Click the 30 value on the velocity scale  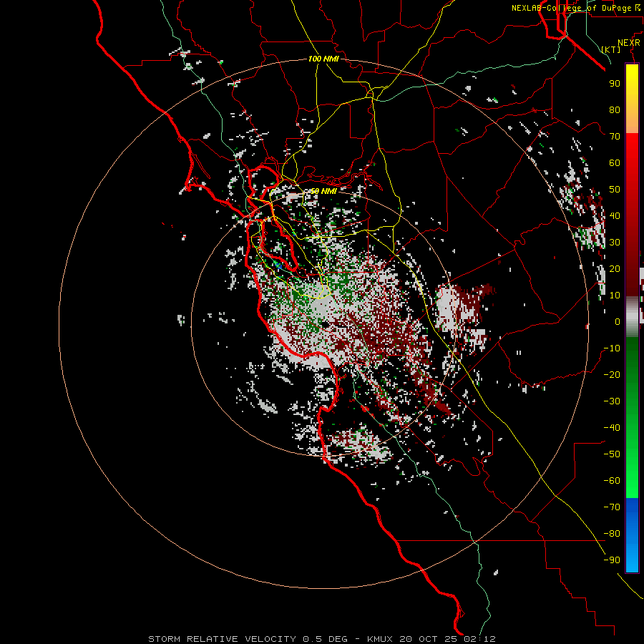tap(615, 243)
